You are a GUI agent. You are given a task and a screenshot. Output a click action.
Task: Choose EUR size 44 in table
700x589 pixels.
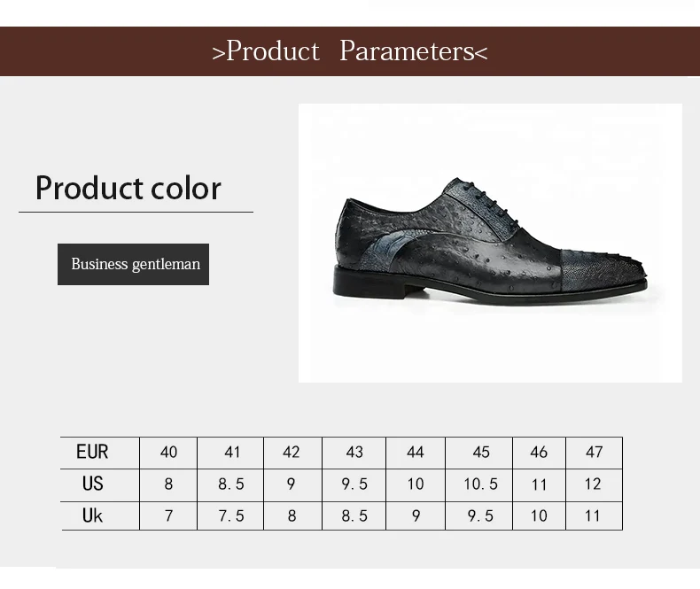(x=416, y=453)
